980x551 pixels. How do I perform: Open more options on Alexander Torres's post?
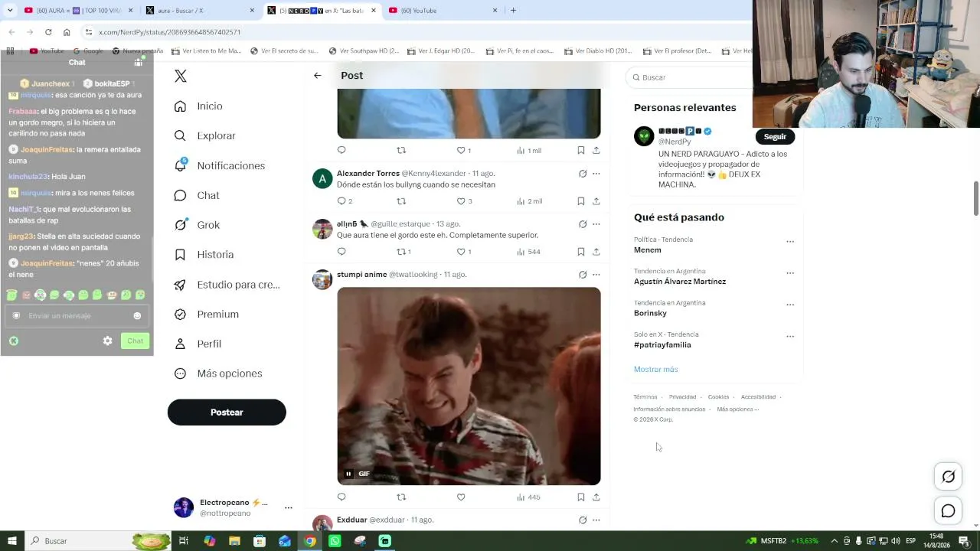[596, 174]
